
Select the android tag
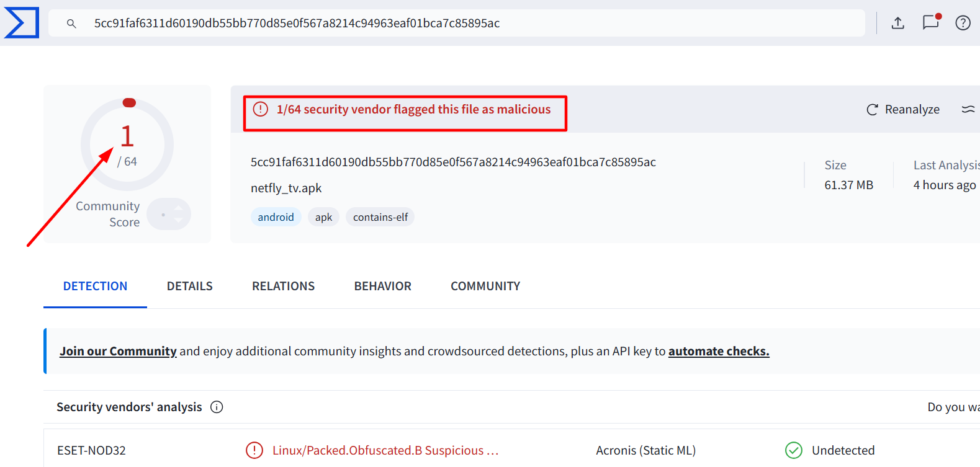[276, 217]
